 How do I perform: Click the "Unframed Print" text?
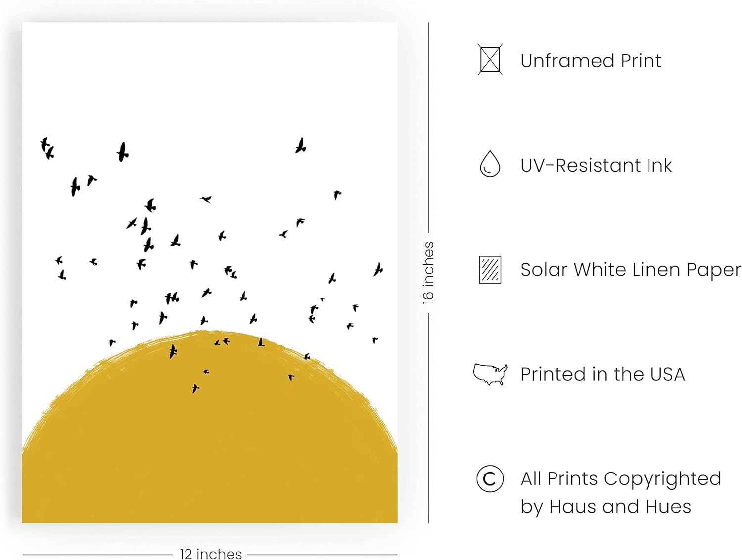(591, 61)
